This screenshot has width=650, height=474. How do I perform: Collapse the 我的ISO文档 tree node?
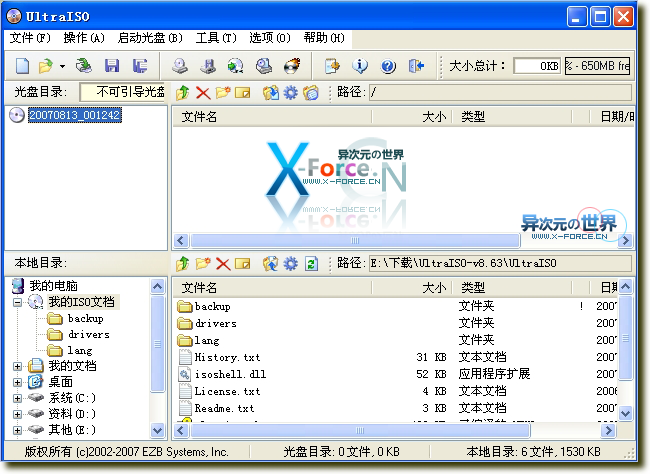[17, 302]
